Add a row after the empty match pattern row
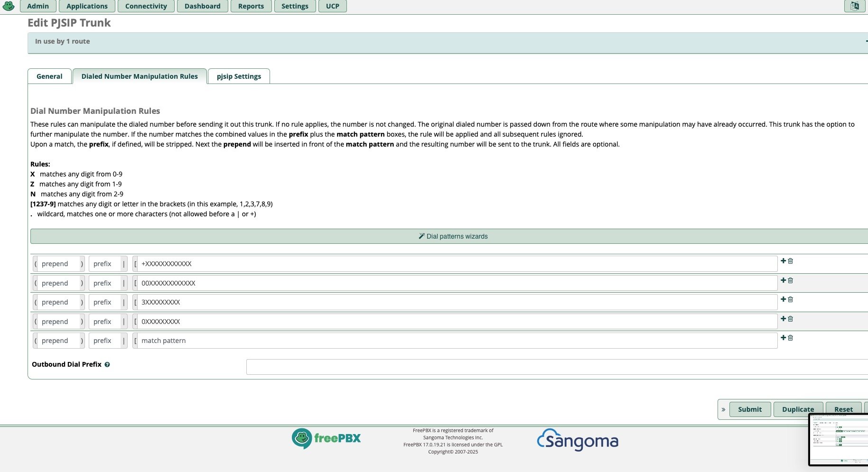Image resolution: width=868 pixels, height=472 pixels. 783,338
